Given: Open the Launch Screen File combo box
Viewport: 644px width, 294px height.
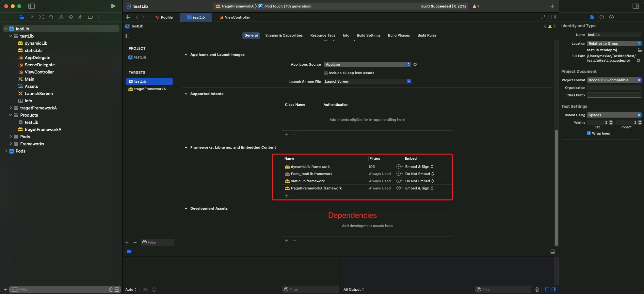Looking at the screenshot, I should [367, 81].
